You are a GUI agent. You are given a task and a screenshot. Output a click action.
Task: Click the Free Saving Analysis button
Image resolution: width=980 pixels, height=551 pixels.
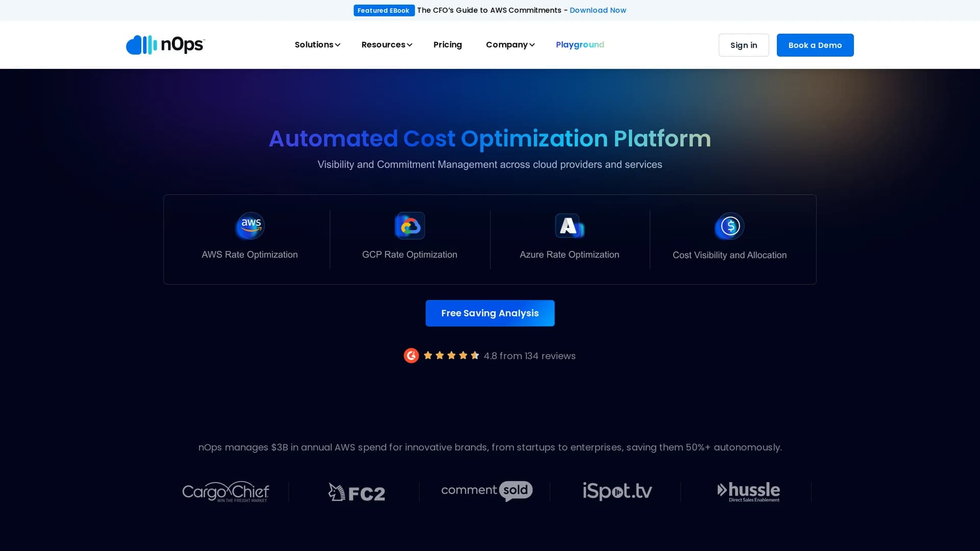point(490,313)
